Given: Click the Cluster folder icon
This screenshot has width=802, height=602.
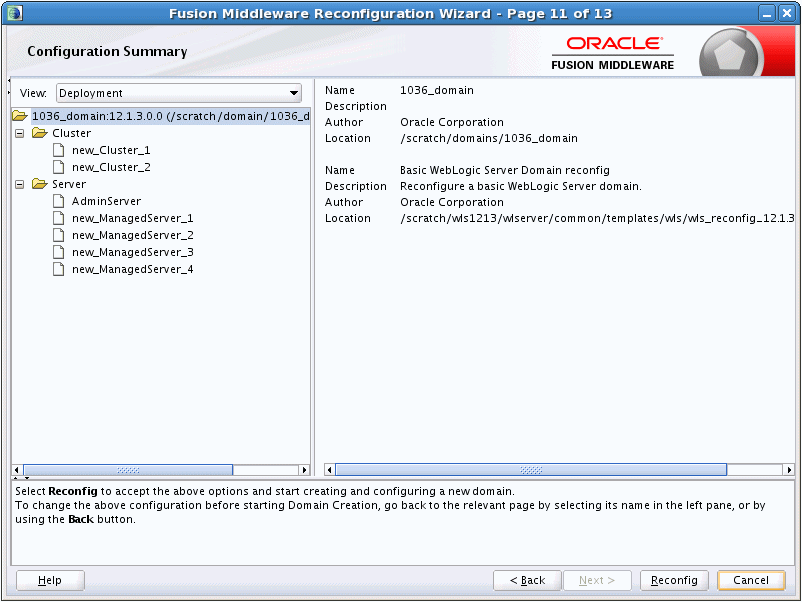Looking at the screenshot, I should coord(40,133).
